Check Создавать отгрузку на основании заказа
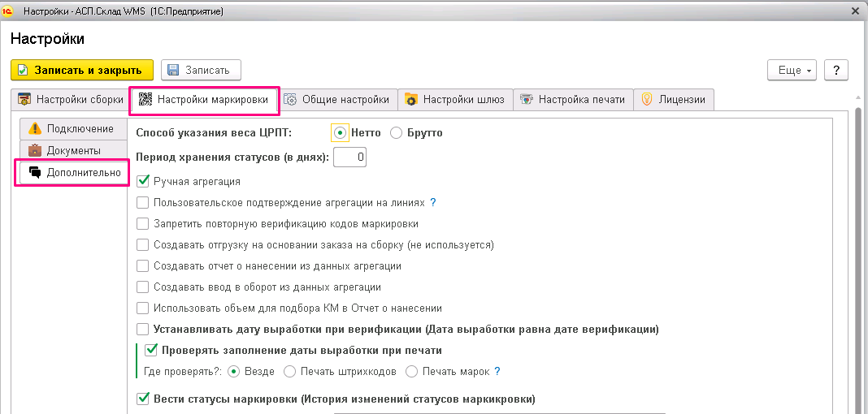Screen dimensions: 868x414 143,245
